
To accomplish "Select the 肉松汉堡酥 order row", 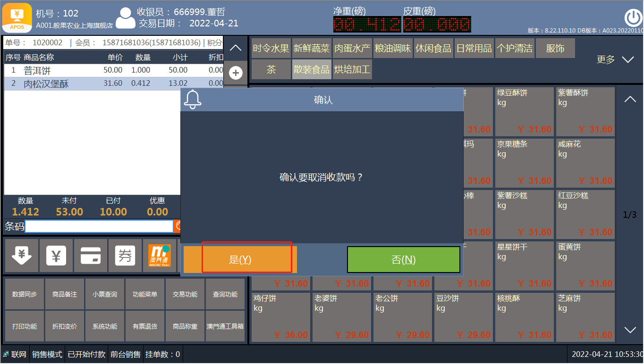I will [x=113, y=84].
